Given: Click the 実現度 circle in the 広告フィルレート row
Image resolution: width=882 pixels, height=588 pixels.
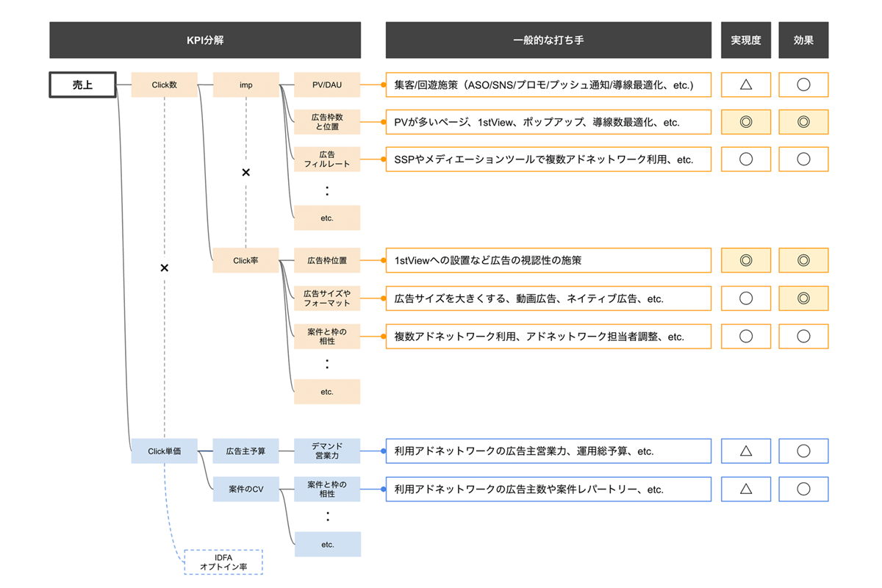Looking at the screenshot, I should pos(745,159).
